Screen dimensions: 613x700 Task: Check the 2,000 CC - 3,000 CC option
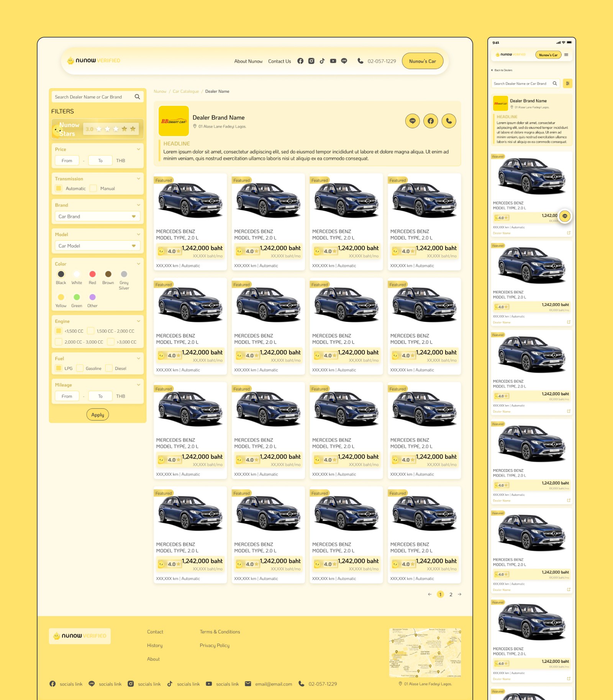pos(59,342)
